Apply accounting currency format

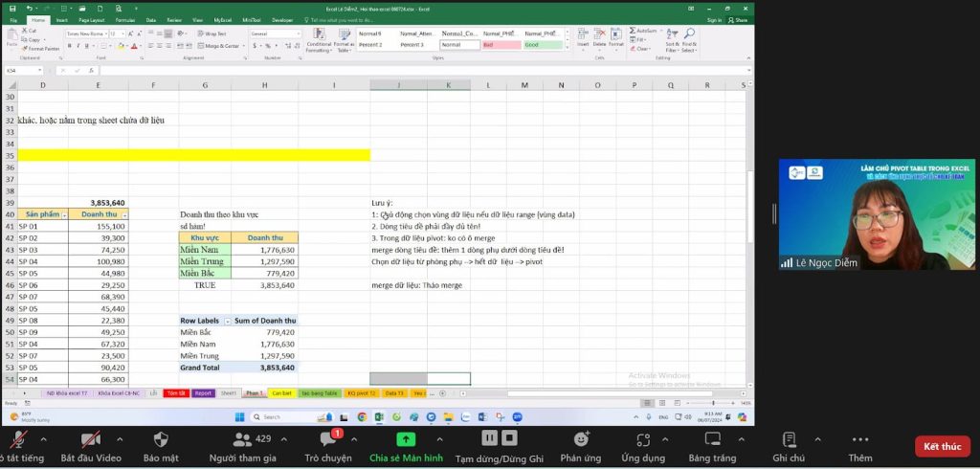255,46
